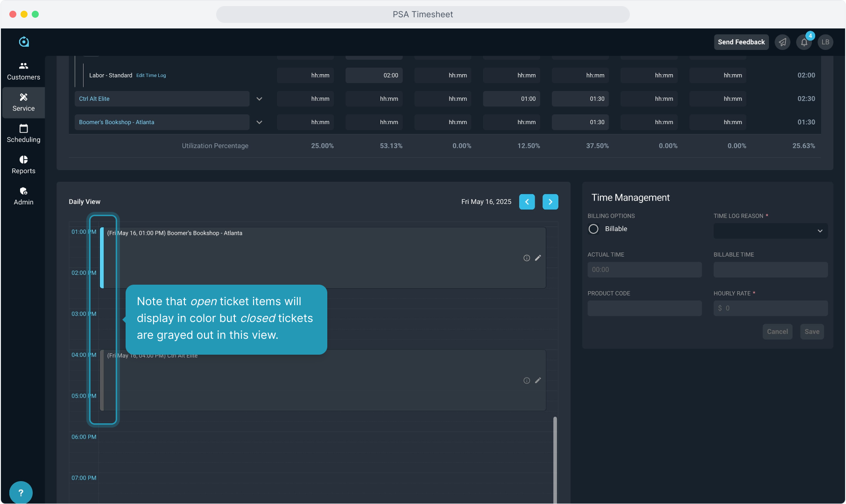Screen dimensions: 846x504
Task: Expand the Ctrl Alt Elite row
Action: pyautogui.click(x=260, y=99)
